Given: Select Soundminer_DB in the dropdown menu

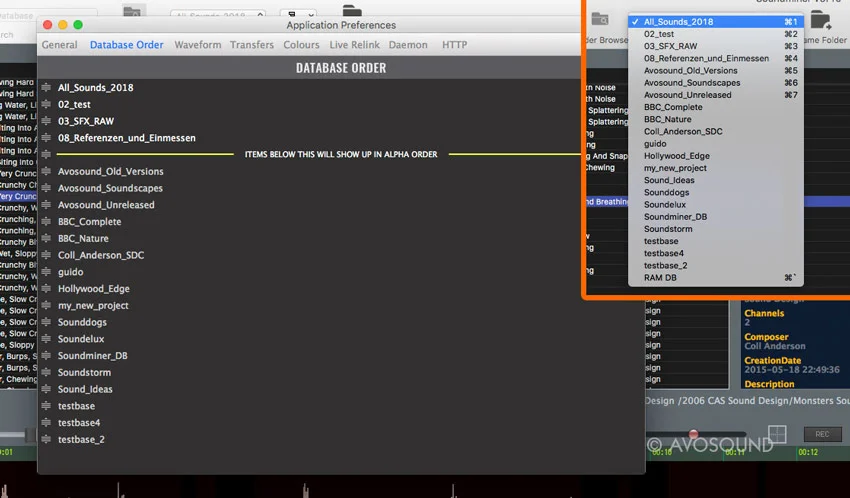Looking at the screenshot, I should pos(716,217).
